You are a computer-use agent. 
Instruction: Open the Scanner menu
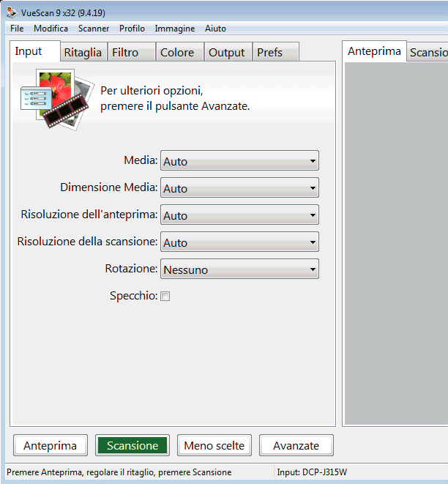[x=94, y=29]
